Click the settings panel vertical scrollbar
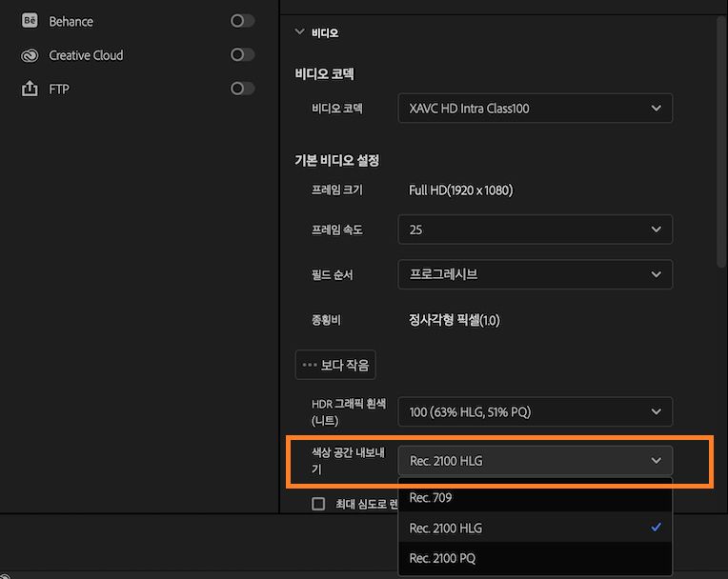Screen dimensions: 728x579 [x=721, y=141]
